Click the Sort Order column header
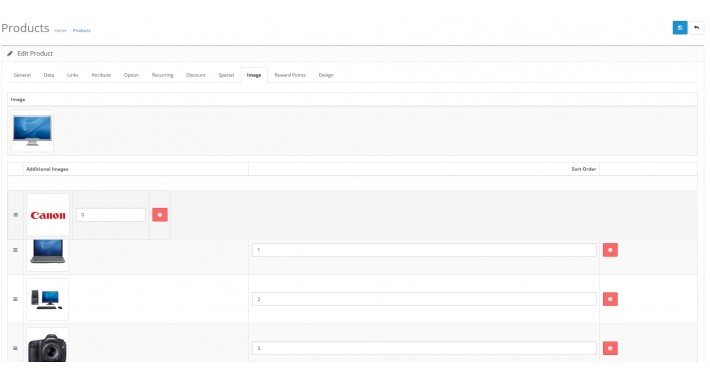 [584, 169]
